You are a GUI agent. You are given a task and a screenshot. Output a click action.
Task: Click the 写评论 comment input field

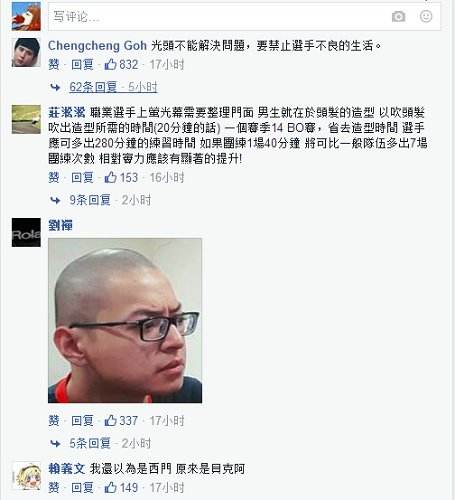pyautogui.click(x=244, y=16)
